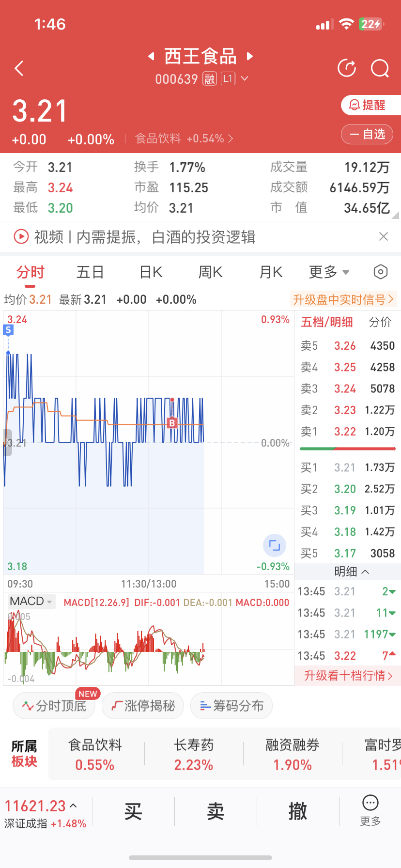The image size is (401, 868).
Task: Switch to 周K chart tab
Action: 211,272
